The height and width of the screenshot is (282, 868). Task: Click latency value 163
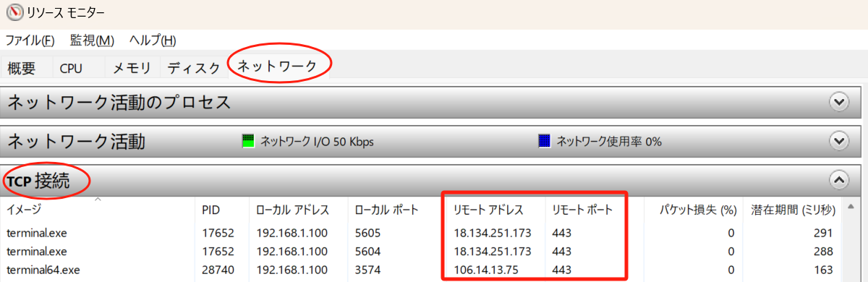(823, 270)
